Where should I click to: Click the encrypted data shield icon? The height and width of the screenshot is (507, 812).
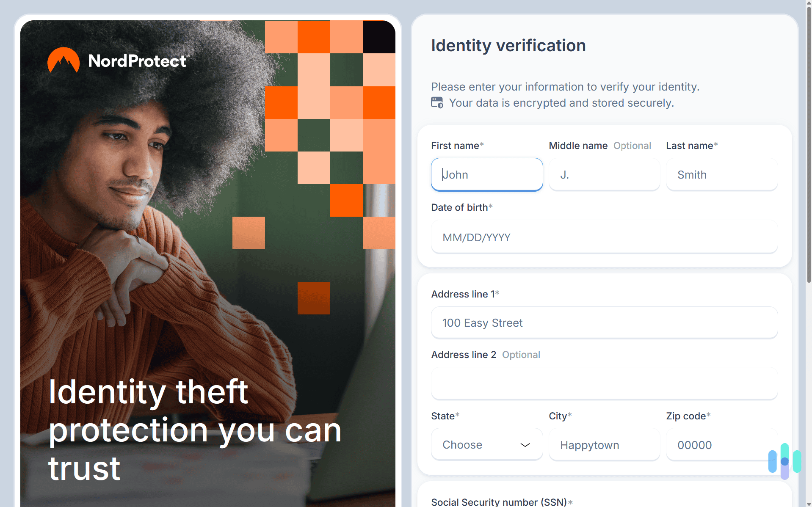[437, 102]
